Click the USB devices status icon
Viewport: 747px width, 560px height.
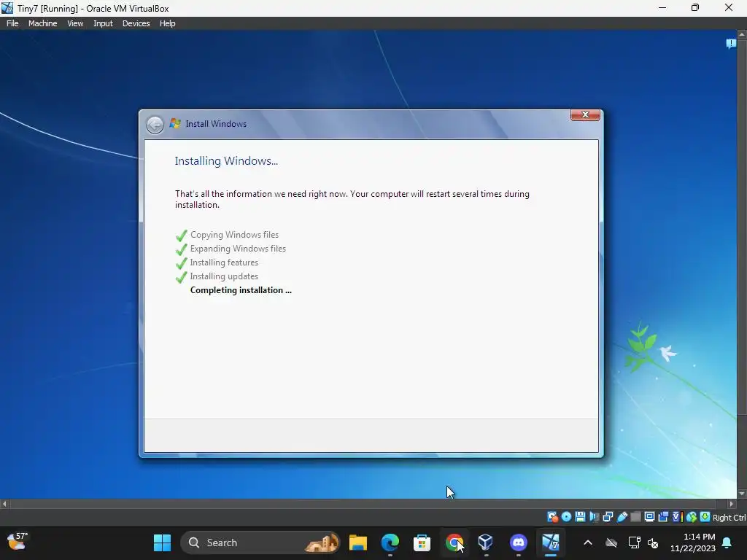click(622, 517)
